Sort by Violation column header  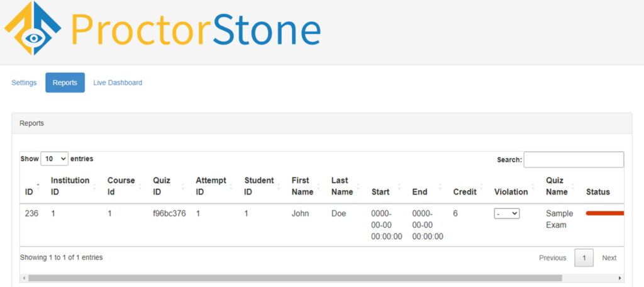[x=511, y=191]
